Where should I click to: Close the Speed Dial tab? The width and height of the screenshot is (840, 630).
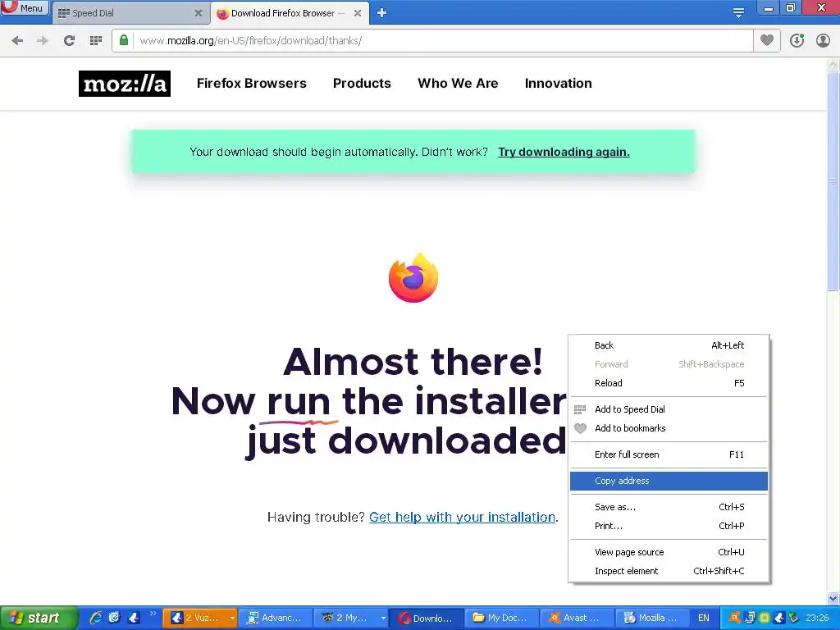[199, 13]
